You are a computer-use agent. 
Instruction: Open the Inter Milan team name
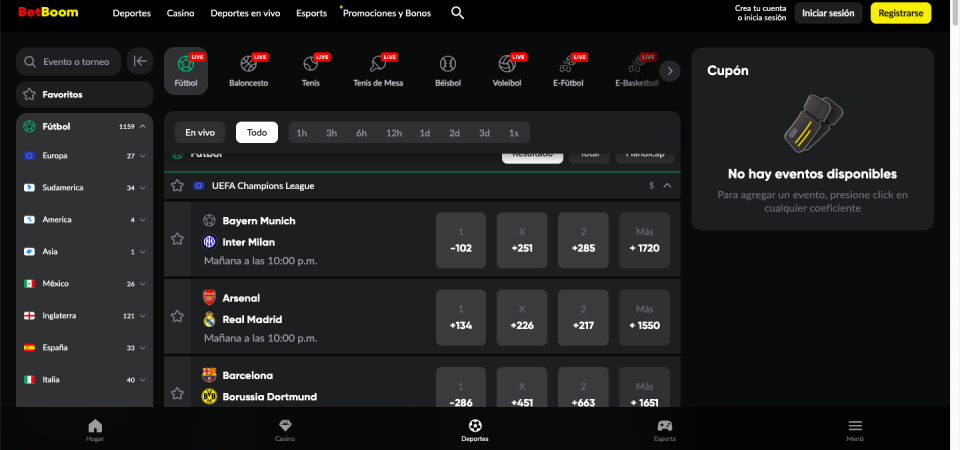(x=249, y=242)
